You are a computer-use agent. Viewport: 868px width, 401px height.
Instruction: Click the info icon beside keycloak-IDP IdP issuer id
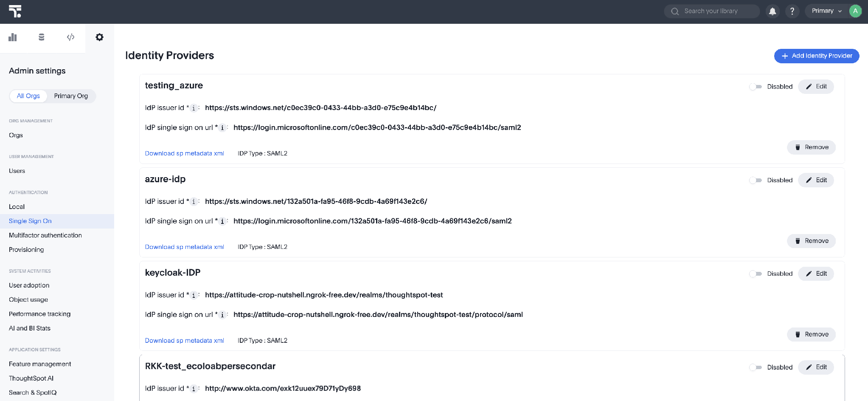point(194,295)
